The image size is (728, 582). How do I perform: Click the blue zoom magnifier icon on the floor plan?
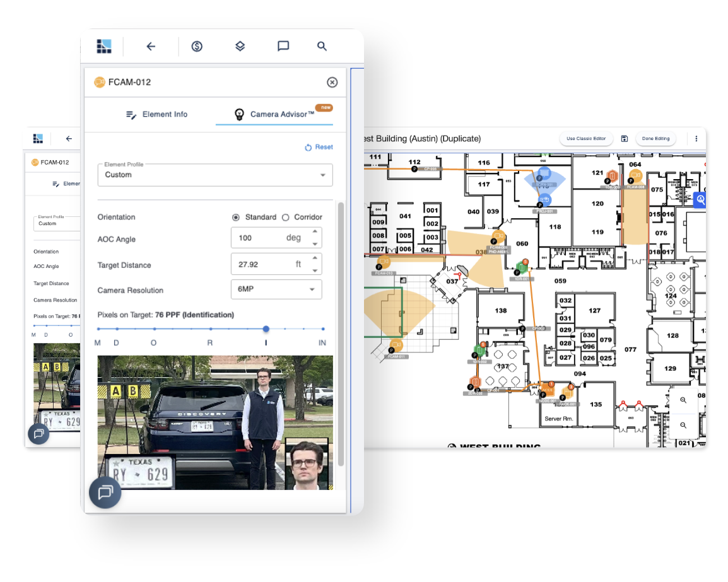click(x=700, y=200)
